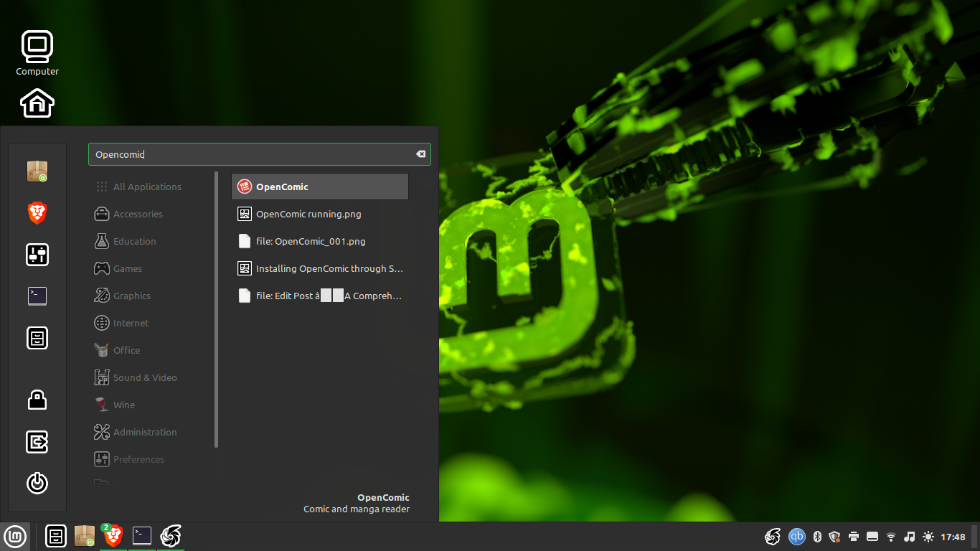This screenshot has height=551, width=980.
Task: Click the category list scrollbar
Action: 216,309
